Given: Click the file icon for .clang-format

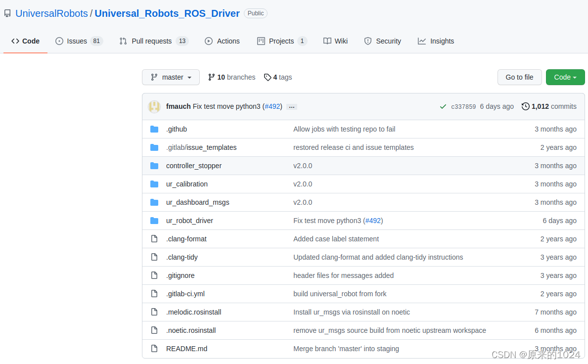Looking at the screenshot, I should (154, 239).
